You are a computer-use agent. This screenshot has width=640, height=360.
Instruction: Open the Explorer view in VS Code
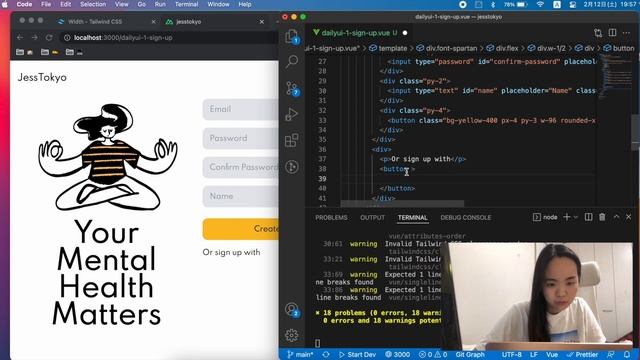point(291,36)
